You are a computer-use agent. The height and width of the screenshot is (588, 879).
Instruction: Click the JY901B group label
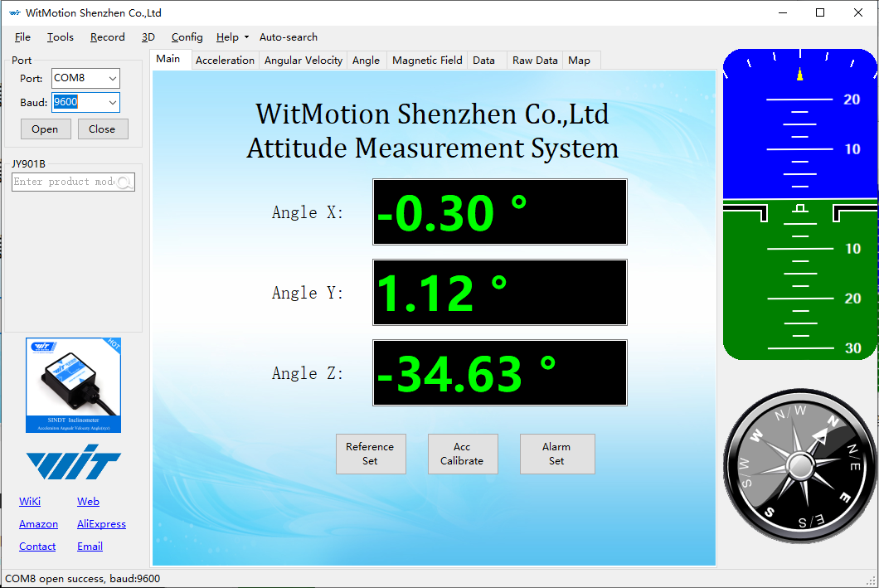28,164
